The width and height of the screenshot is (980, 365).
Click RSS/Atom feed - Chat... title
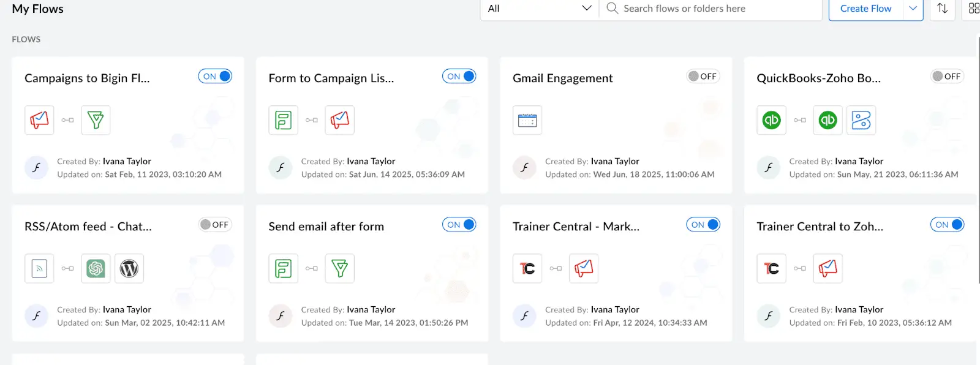coord(88,227)
